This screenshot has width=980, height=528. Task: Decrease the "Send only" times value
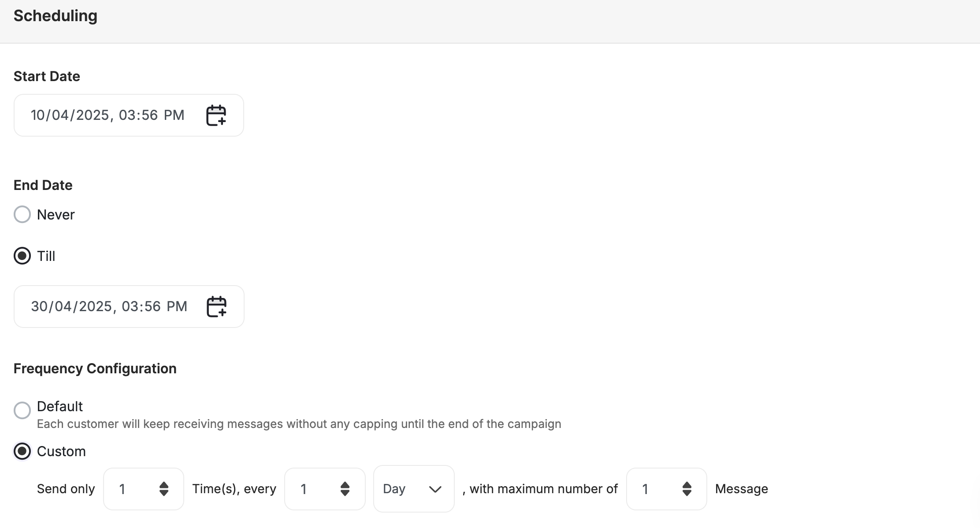pos(164,494)
